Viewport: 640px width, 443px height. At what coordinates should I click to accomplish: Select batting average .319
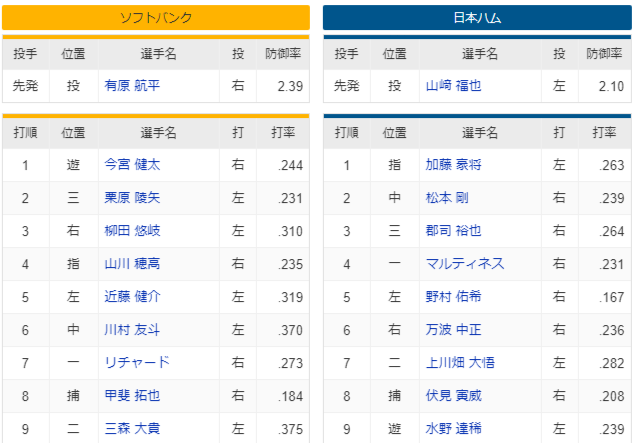coord(290,297)
